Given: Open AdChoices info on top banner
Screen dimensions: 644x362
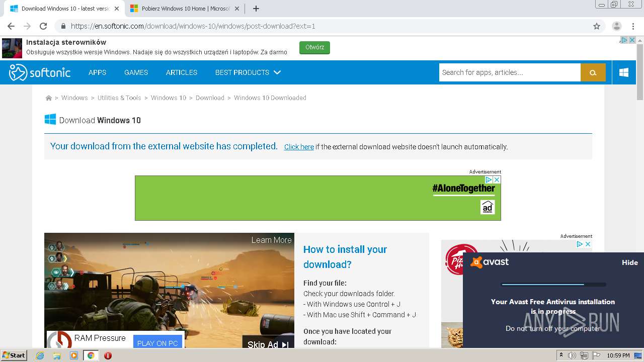Looking at the screenshot, I should click(624, 40).
